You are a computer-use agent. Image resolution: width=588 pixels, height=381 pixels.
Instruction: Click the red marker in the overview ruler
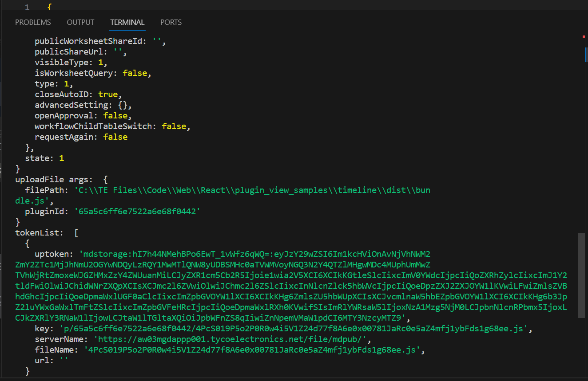coord(583,36)
